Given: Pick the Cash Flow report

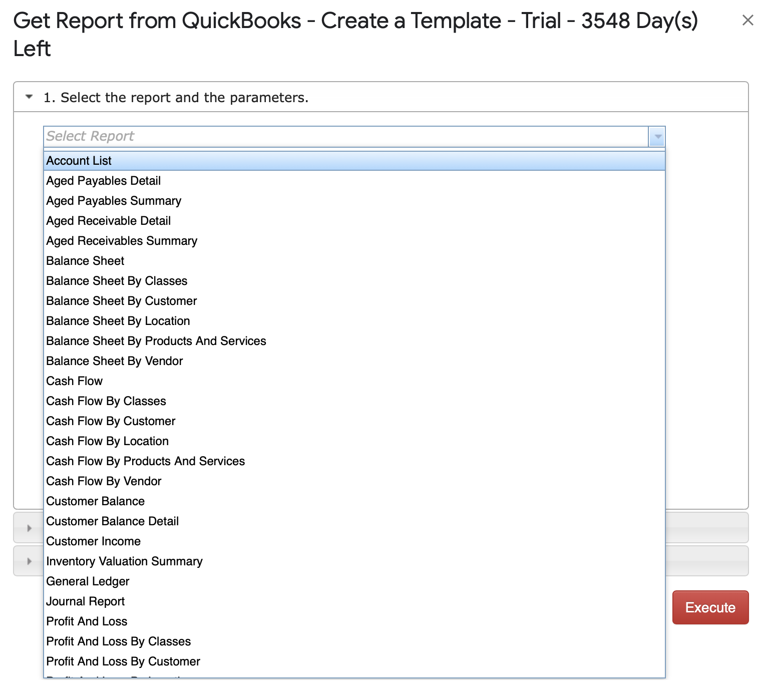Looking at the screenshot, I should 75,381.
